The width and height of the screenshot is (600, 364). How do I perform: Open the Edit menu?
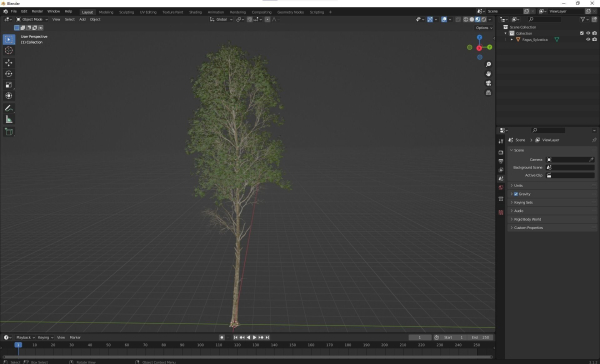[x=24, y=11]
